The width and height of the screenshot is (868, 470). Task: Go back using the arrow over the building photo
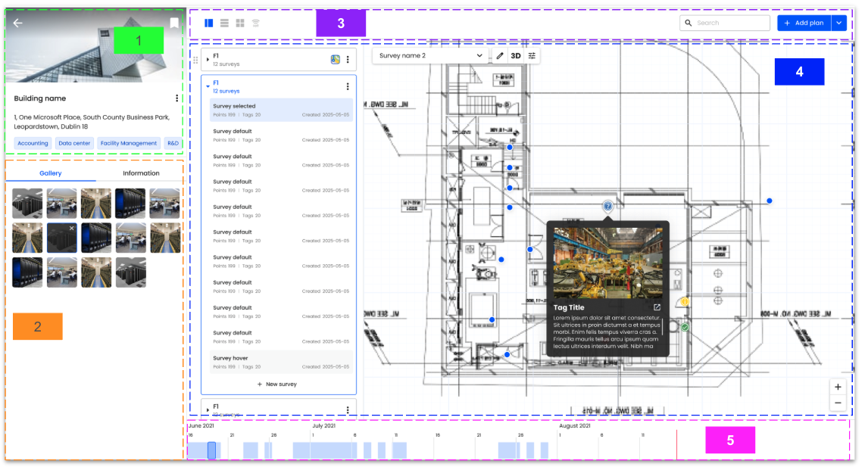coord(17,23)
